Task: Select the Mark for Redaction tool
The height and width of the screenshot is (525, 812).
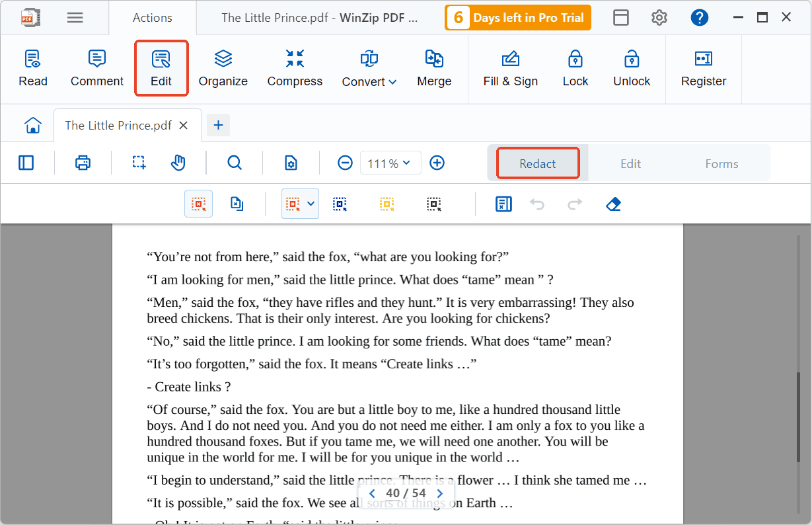Action: [199, 204]
